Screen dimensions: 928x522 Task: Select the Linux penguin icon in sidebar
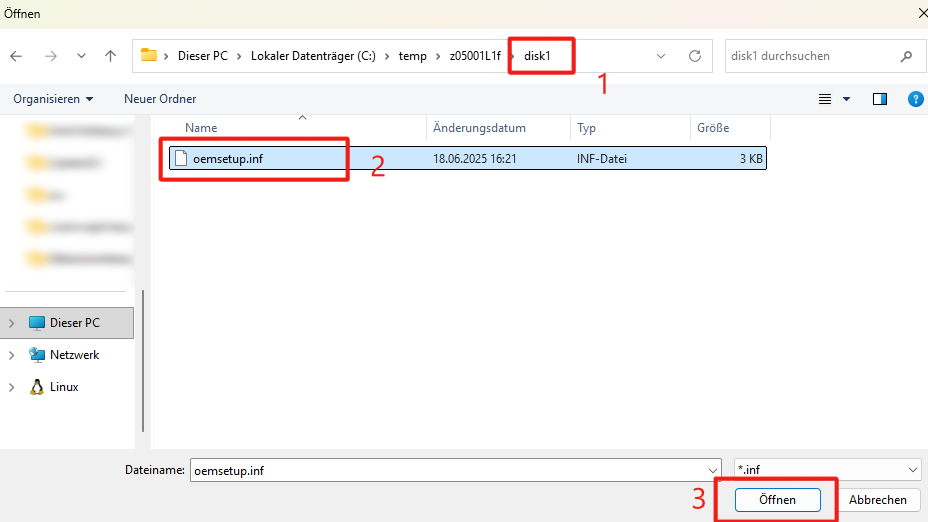tap(37, 387)
